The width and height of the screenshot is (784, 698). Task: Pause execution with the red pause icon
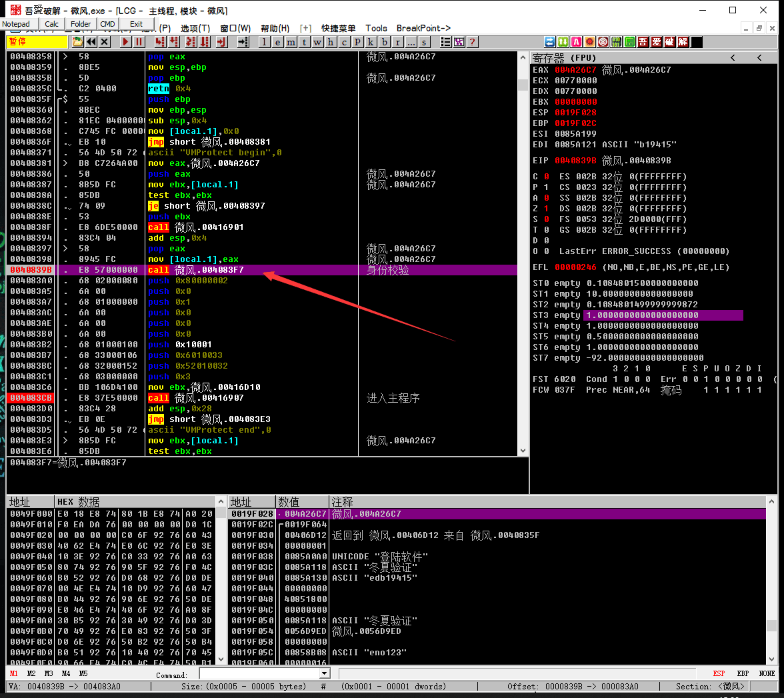(139, 42)
